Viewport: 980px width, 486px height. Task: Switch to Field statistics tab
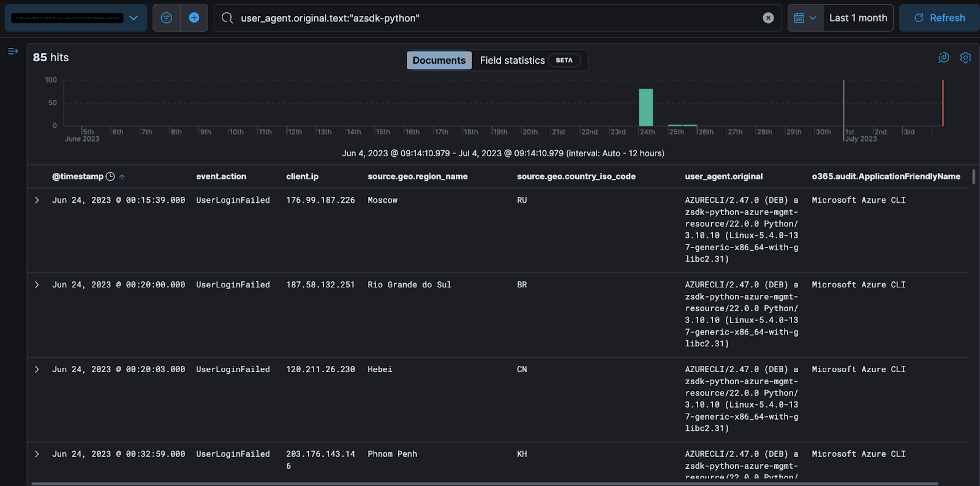(512, 60)
